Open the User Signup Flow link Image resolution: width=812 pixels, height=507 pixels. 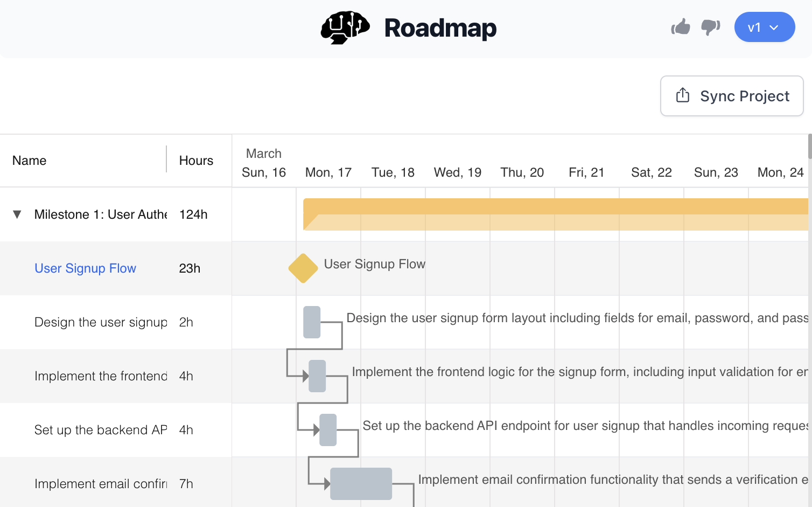tap(85, 268)
